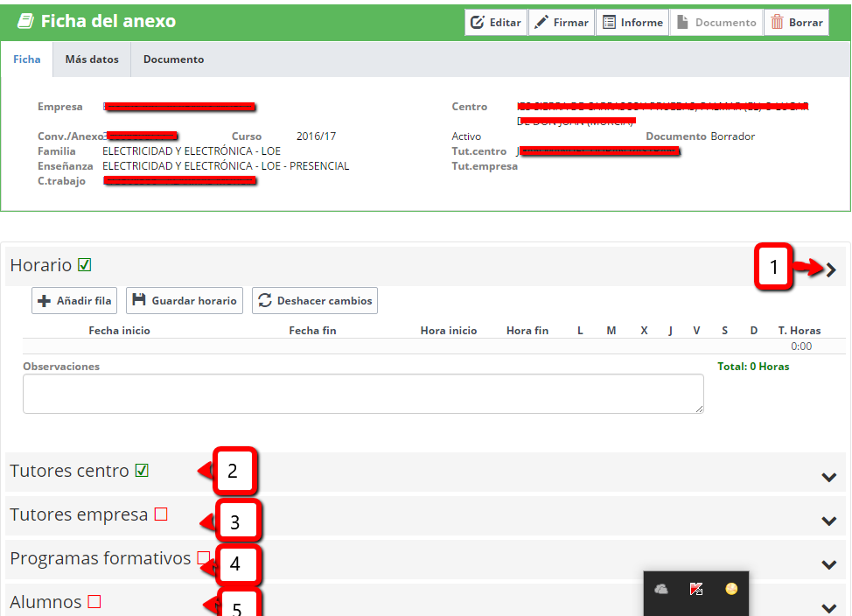
Task: Toggle the Horario checkbox
Action: [85, 265]
